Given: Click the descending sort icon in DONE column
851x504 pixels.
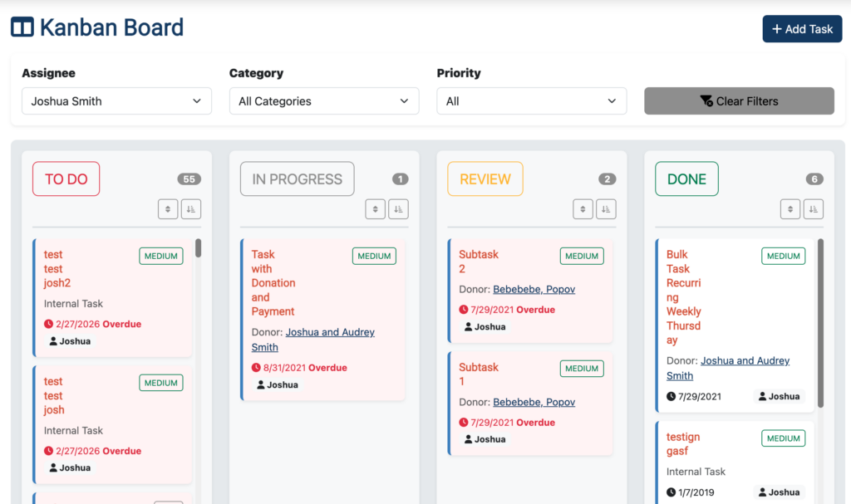Looking at the screenshot, I should click(x=813, y=208).
